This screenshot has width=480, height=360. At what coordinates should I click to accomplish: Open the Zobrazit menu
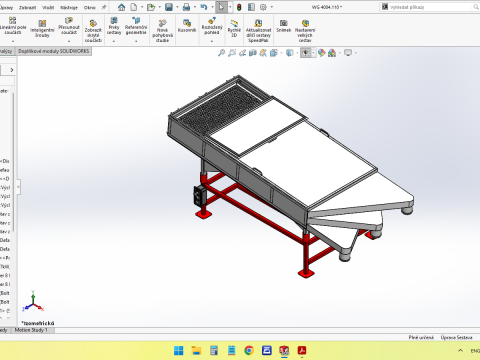tap(27, 7)
